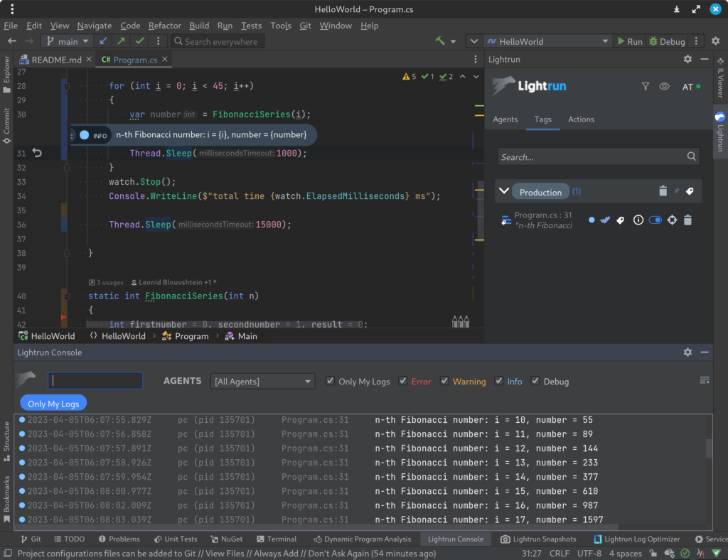This screenshot has width=728, height=560.
Task: Delete the Production tag group via trash icon
Action: point(663,190)
